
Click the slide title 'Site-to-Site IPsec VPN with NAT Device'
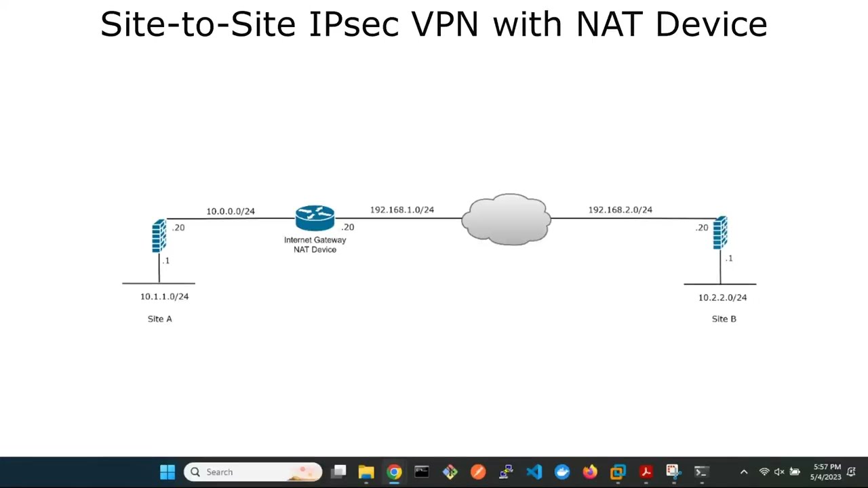tap(434, 24)
